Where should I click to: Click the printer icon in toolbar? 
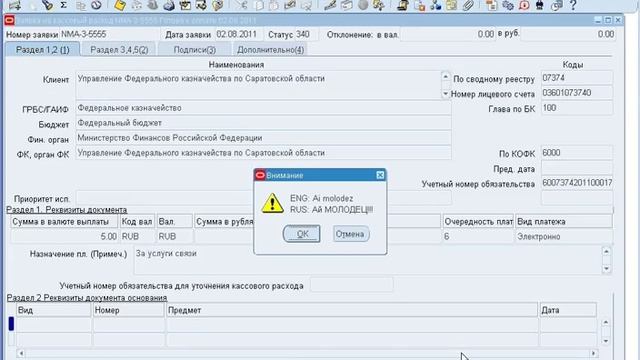pyautogui.click(x=169, y=5)
